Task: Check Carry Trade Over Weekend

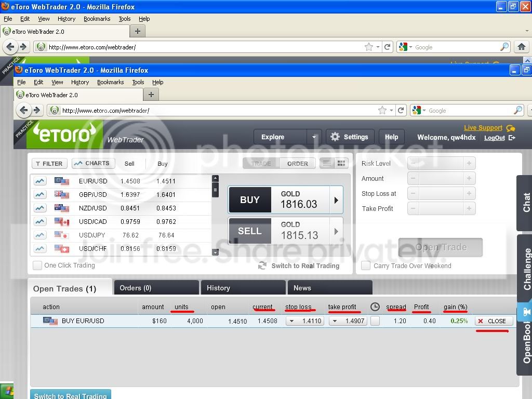Action: point(366,265)
